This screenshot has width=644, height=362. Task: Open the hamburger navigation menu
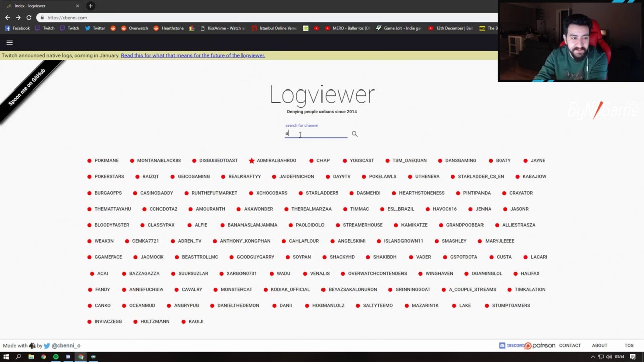pos(9,43)
